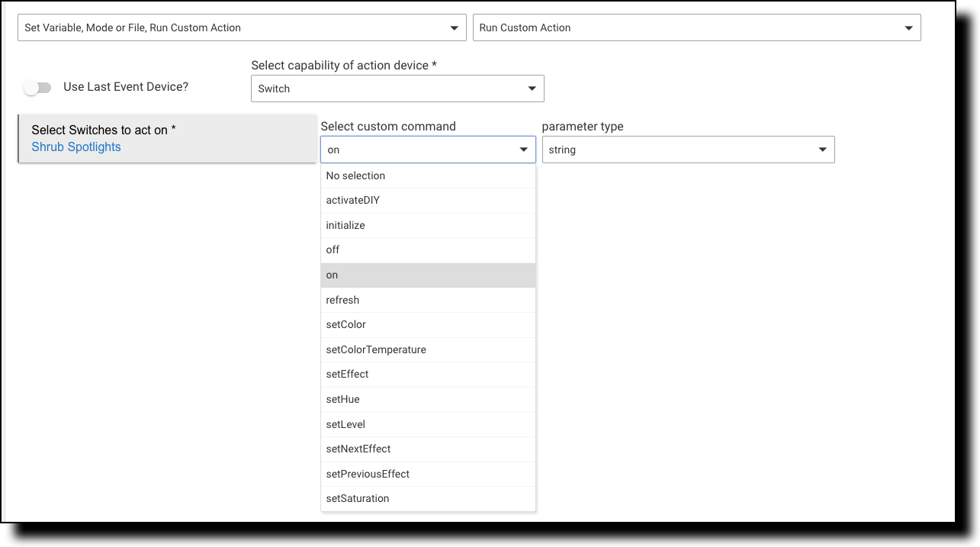Screen dimensions: 980x547
Task: Click the Shrub Spotlights link
Action: [x=76, y=147]
